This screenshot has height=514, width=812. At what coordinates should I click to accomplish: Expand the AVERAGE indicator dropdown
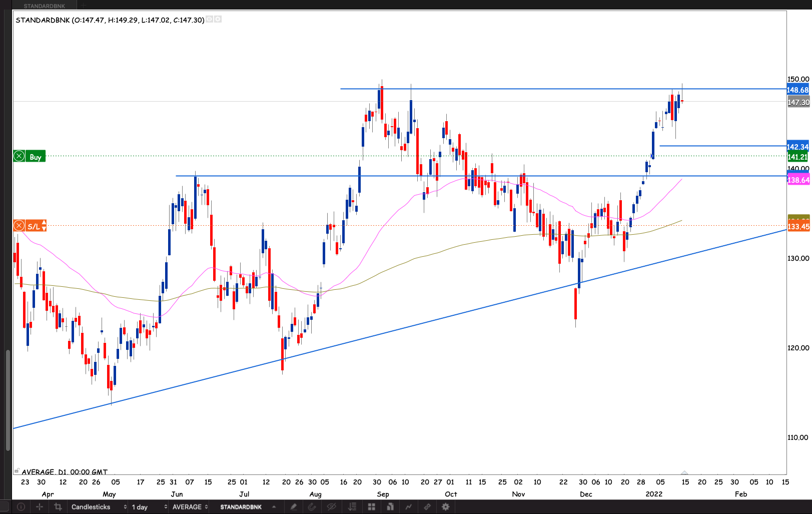(x=190, y=507)
